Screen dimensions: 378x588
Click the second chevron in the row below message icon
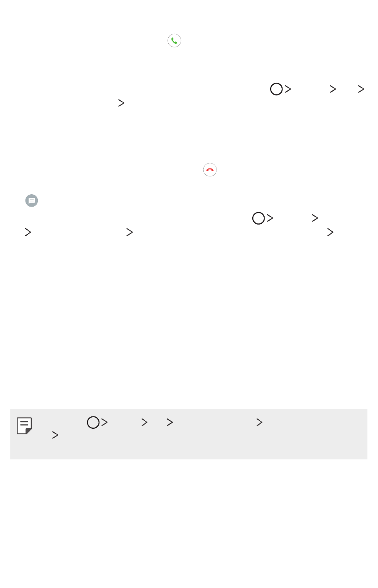[130, 232]
